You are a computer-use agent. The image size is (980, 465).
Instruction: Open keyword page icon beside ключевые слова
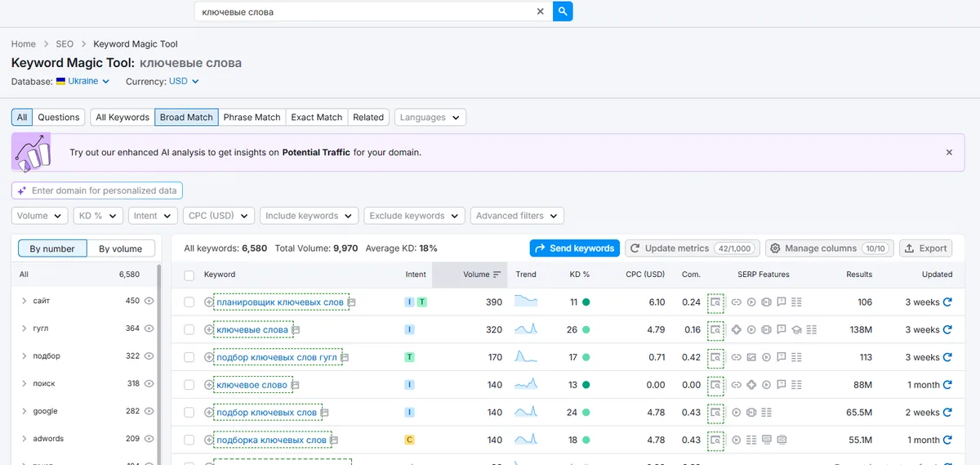[x=296, y=330]
